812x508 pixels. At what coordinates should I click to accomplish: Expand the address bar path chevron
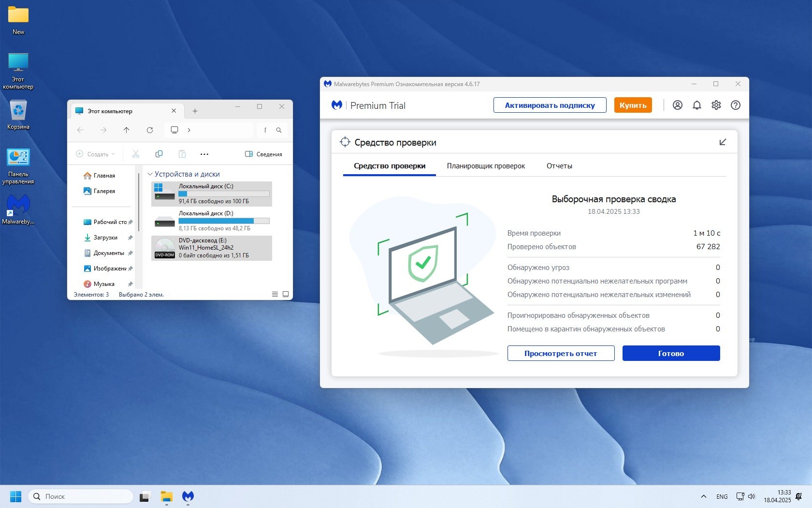pos(189,130)
